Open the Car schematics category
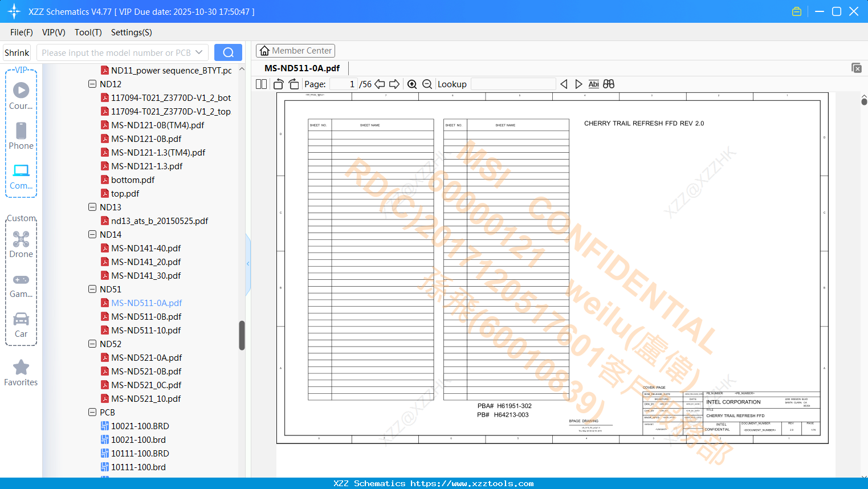This screenshot has height=489, width=868. (x=21, y=323)
